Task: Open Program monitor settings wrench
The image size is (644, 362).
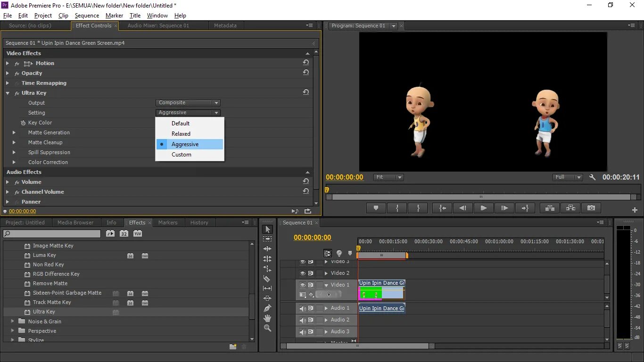Action: point(593,177)
